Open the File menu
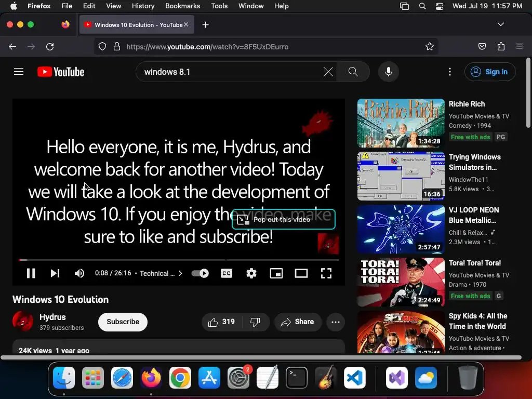Screen dimensions: 532x399 click(x=66, y=6)
